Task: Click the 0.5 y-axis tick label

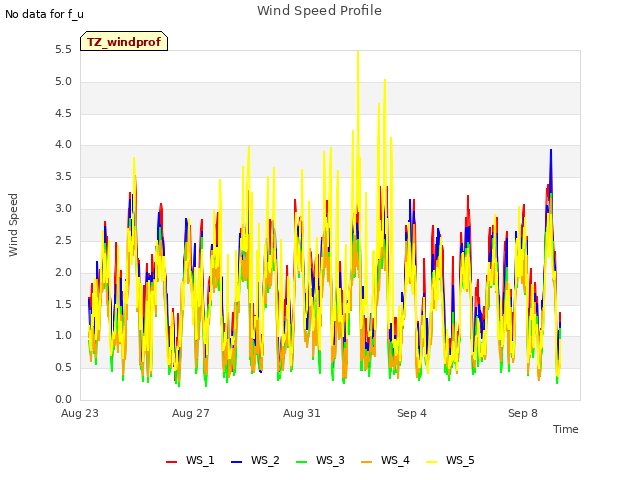Action: coord(63,367)
